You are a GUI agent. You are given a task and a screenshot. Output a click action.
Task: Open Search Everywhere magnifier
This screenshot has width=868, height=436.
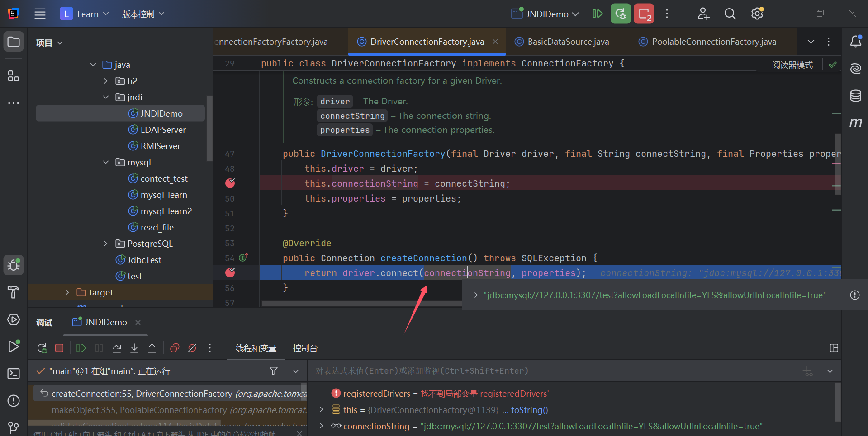tap(730, 14)
